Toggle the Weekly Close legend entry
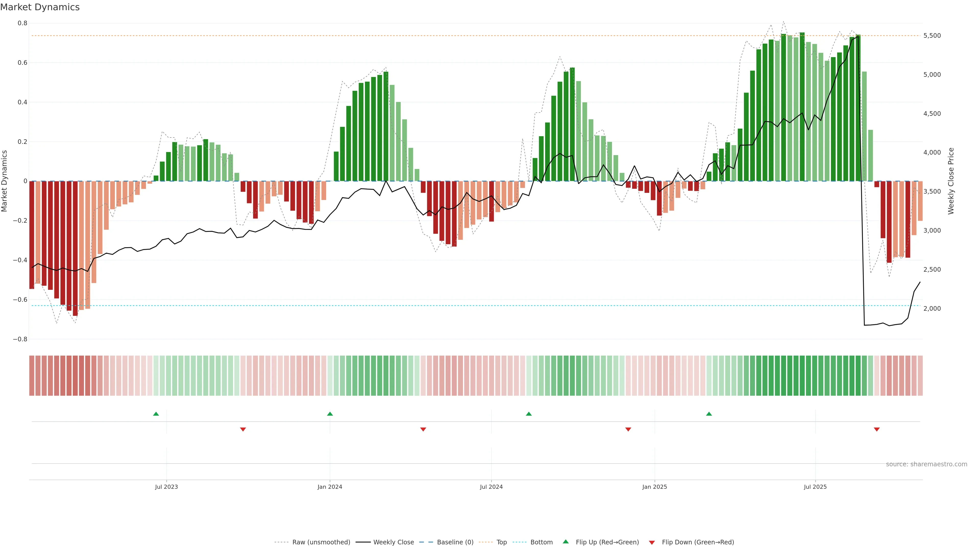This screenshot has height=551, width=980. (393, 542)
